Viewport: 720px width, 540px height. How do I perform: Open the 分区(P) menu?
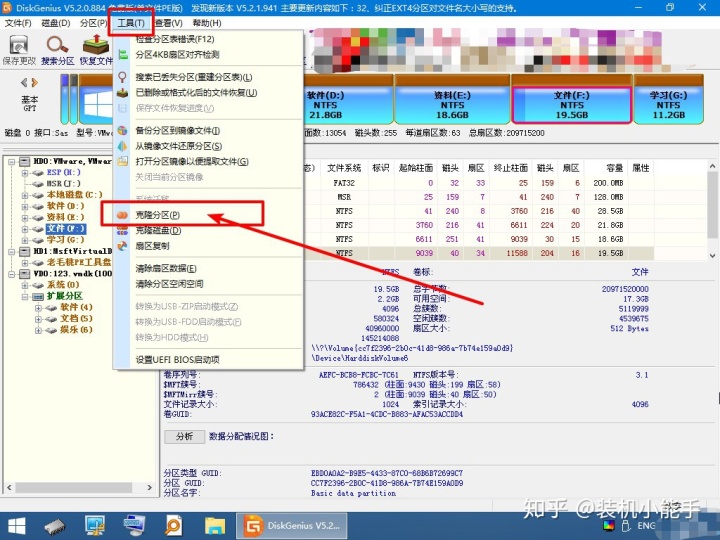(x=94, y=23)
